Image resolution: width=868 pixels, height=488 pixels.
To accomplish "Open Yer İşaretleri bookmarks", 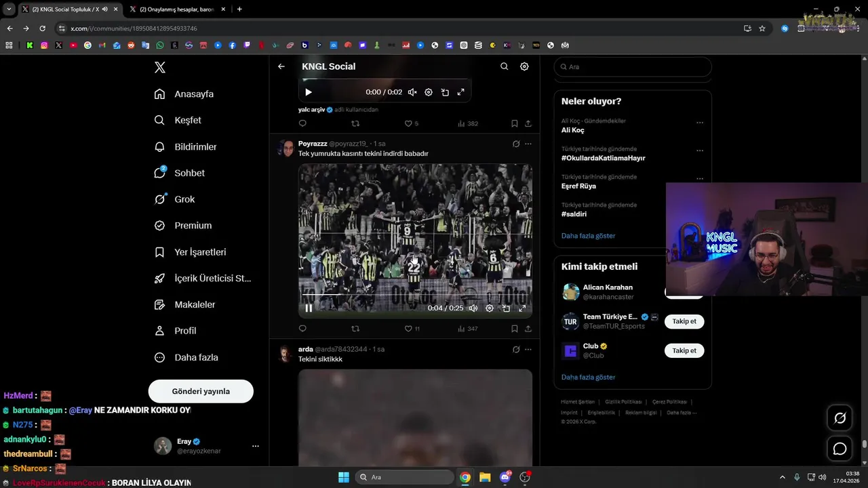I will click(x=190, y=252).
